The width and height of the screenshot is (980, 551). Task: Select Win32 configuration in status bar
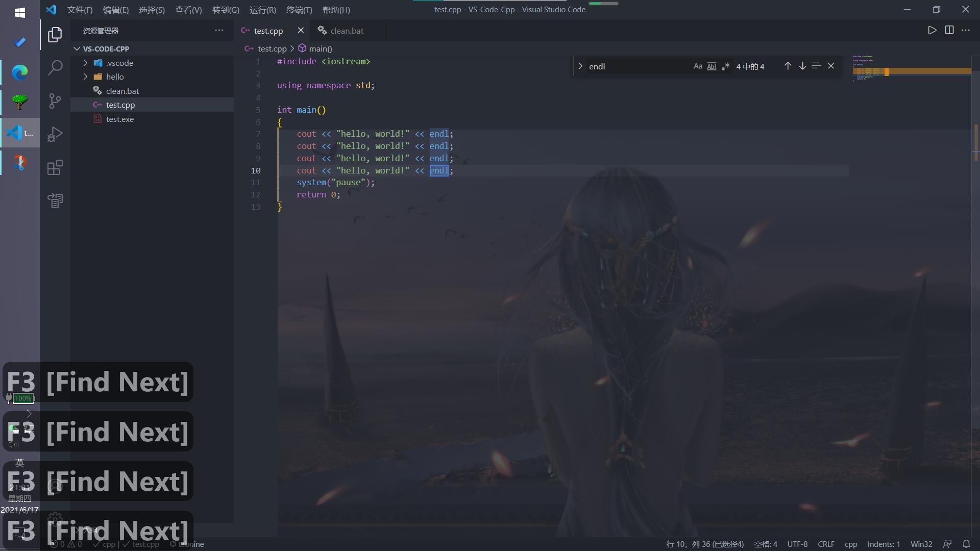click(x=921, y=544)
